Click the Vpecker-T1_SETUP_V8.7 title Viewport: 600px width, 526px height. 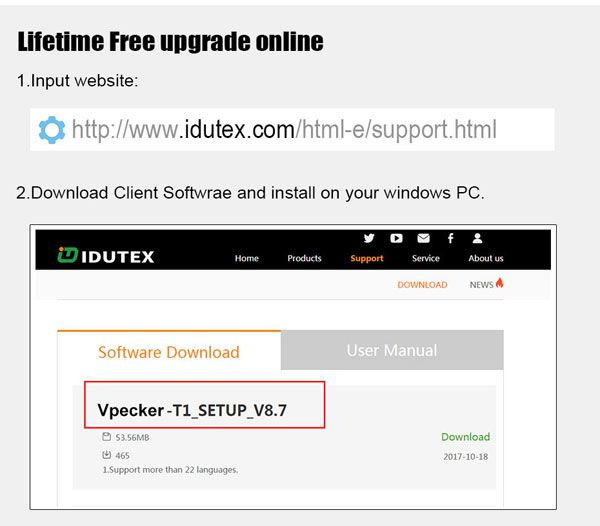coord(192,410)
